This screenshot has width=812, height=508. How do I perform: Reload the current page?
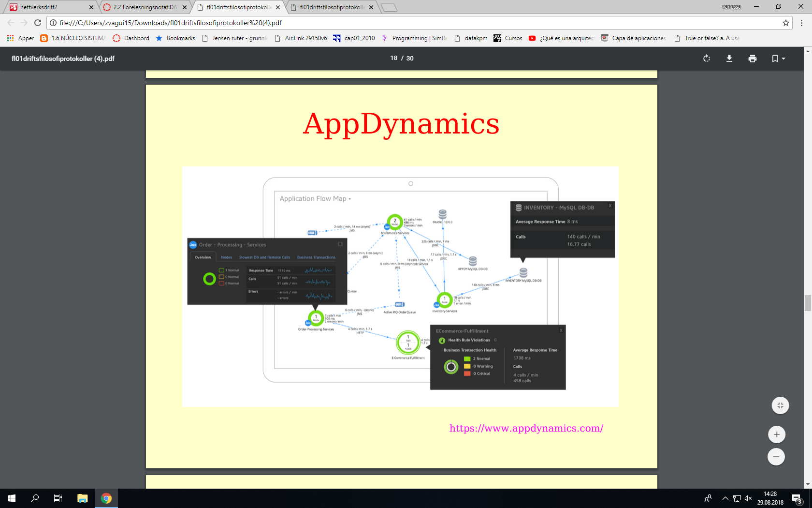pyautogui.click(x=38, y=23)
